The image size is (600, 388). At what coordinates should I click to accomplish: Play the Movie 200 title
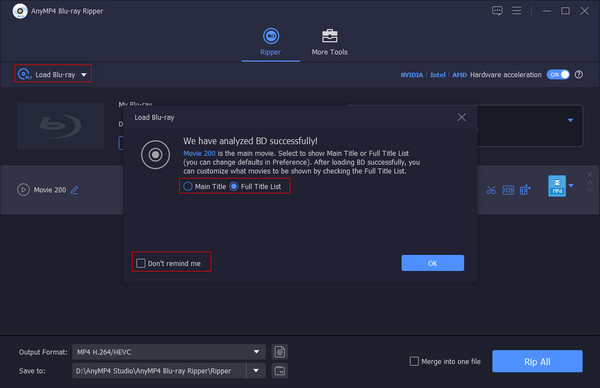point(23,189)
